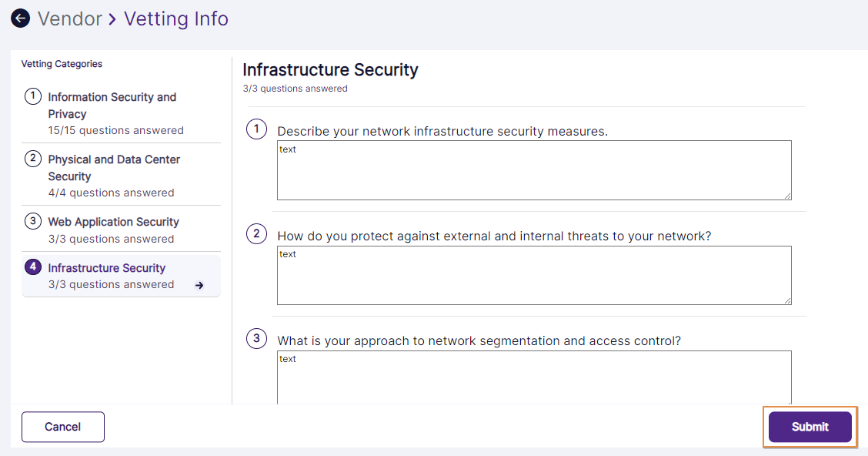Click the Vetting Info breadcrumb
868x456 pixels.
click(x=176, y=18)
